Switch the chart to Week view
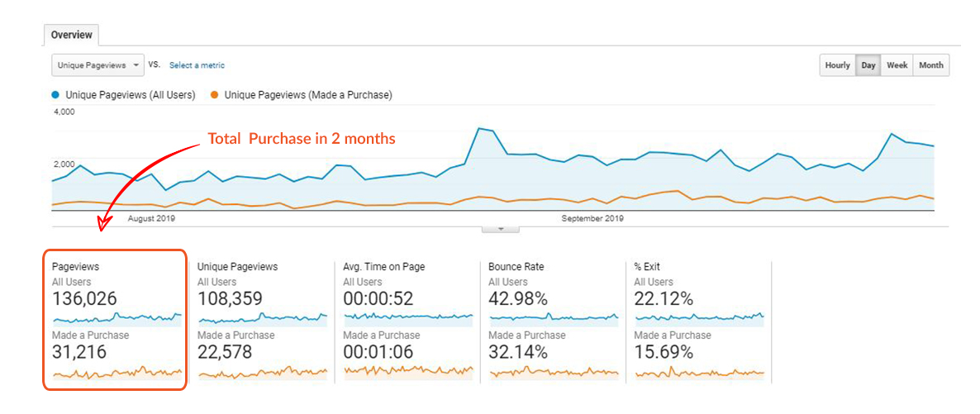 (897, 65)
